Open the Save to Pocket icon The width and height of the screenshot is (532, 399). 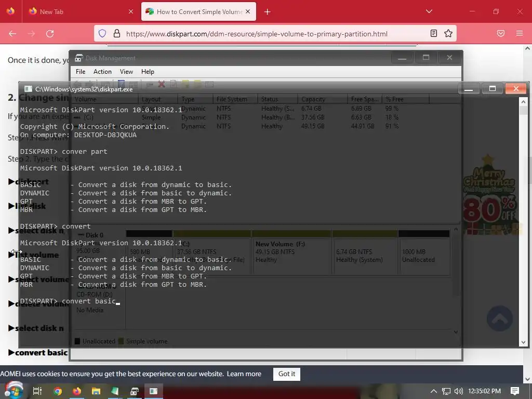(x=501, y=34)
